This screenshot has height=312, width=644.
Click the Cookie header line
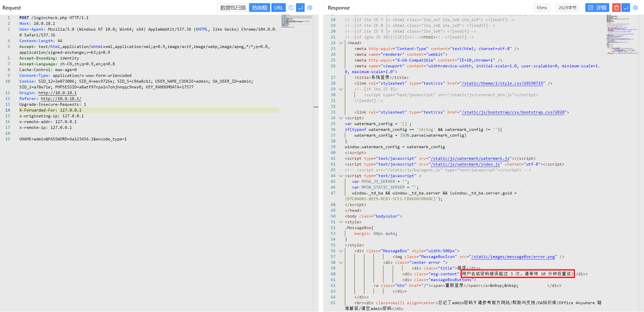point(136,84)
